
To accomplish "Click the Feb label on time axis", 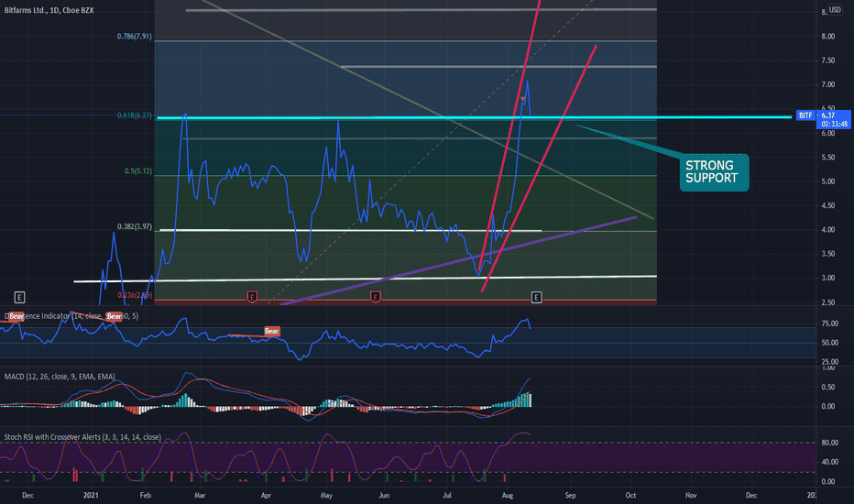I will click(145, 495).
